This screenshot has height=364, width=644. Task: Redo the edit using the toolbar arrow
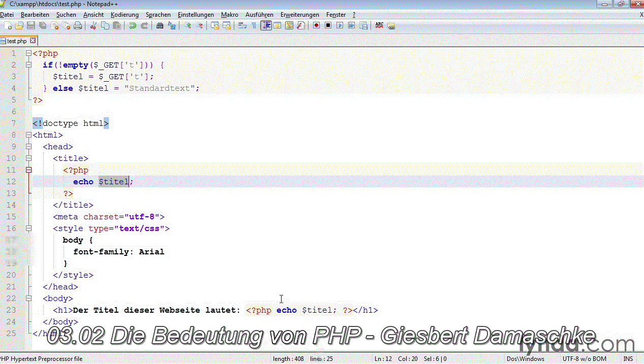tap(144, 25)
